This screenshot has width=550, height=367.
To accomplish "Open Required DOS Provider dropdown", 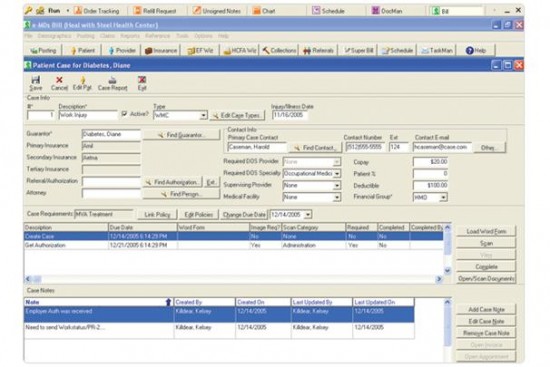I will point(337,162).
